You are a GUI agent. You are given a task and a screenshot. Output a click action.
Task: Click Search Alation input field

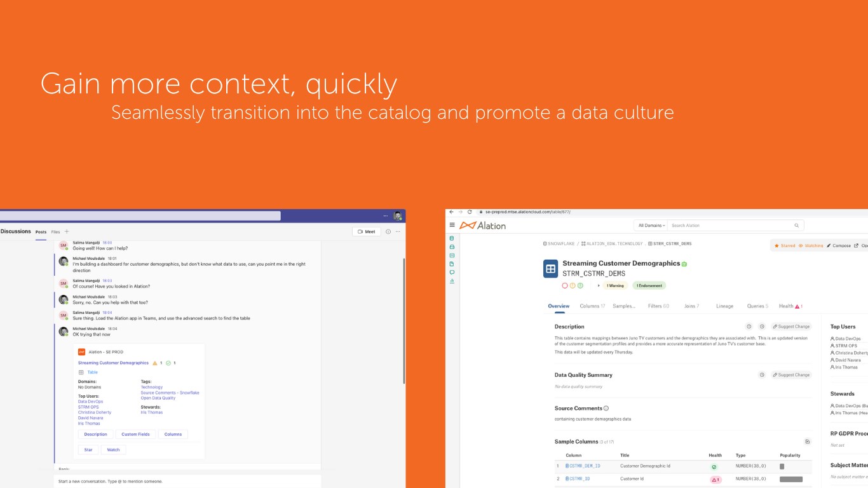731,226
